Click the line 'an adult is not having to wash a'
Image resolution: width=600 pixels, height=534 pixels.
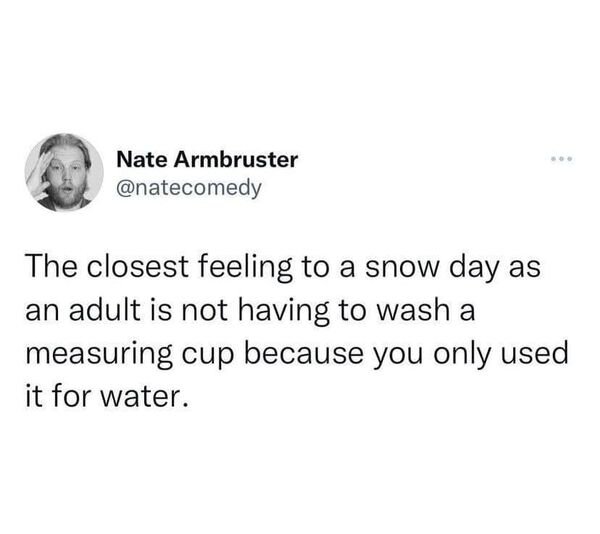pyautogui.click(x=251, y=311)
